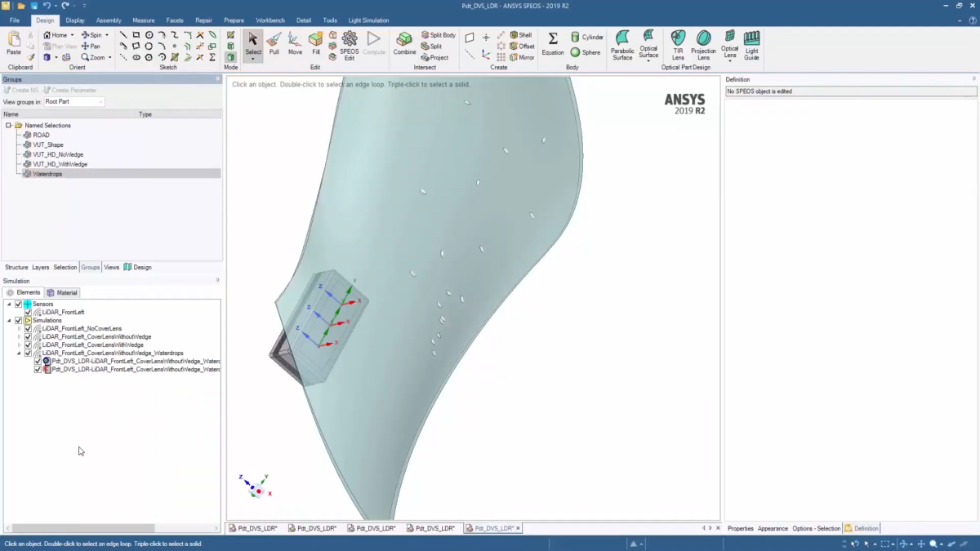Expand LiDAR_FrontLeft_CoverLensWithoutWedge node

coord(19,336)
